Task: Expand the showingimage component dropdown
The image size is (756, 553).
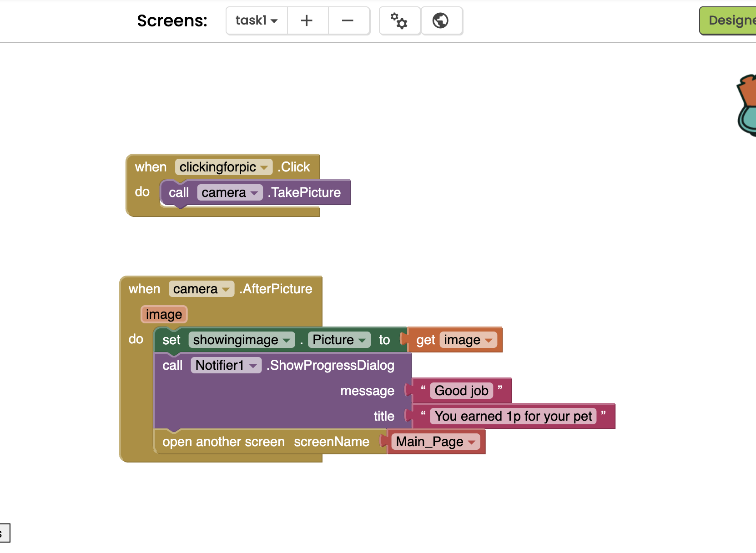Action: point(242,340)
